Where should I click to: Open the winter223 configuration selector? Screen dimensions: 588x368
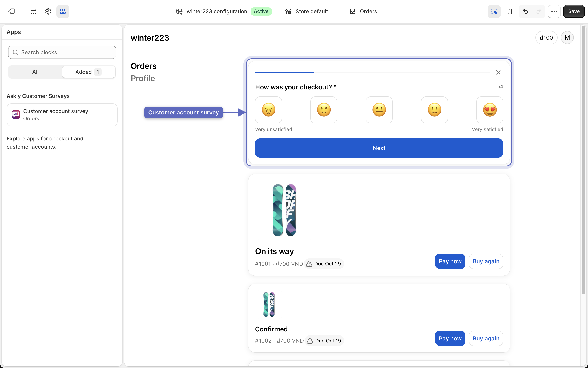click(224, 11)
